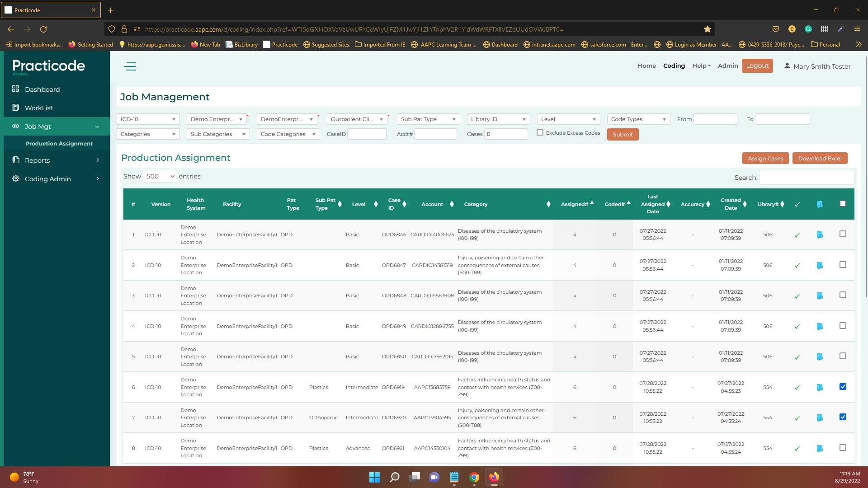Open the Dashboard sidebar icon

pos(16,89)
